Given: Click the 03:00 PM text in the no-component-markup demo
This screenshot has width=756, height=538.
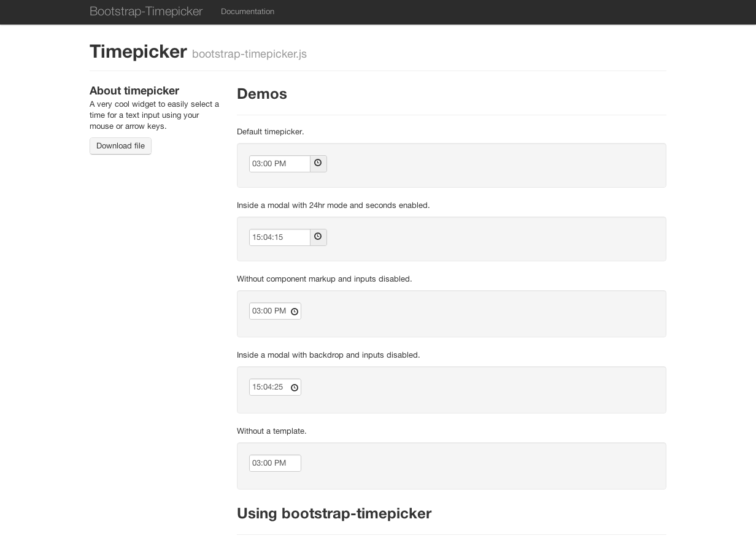Looking at the screenshot, I should tap(269, 311).
